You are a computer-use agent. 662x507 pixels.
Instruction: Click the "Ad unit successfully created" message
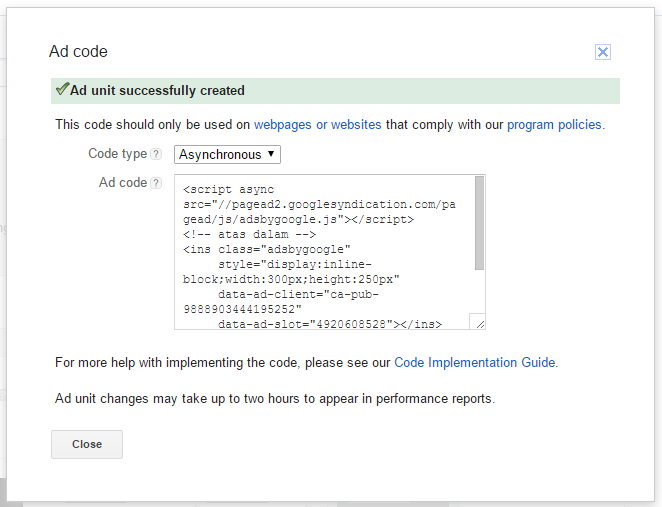157,91
